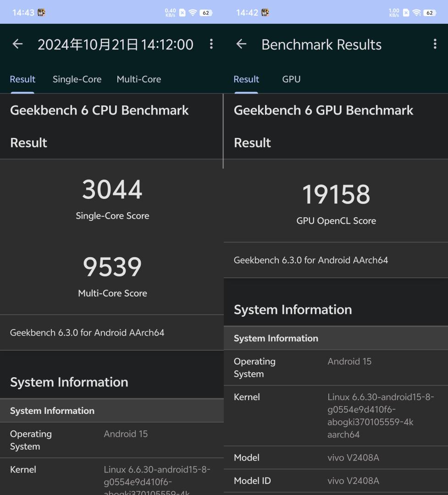Go back from the 2024年10月21日 14:12:00 screen
Screen dimensions: 448x495
coord(18,44)
